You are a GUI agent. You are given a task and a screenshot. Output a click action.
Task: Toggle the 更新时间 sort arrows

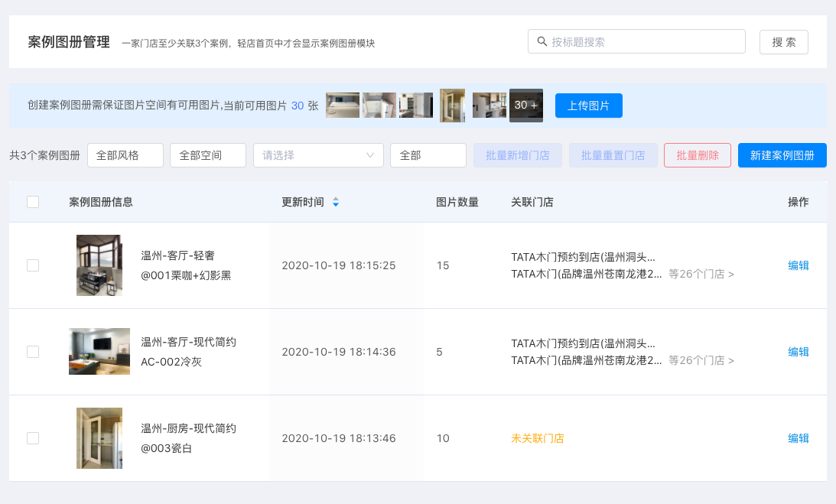[x=336, y=202]
